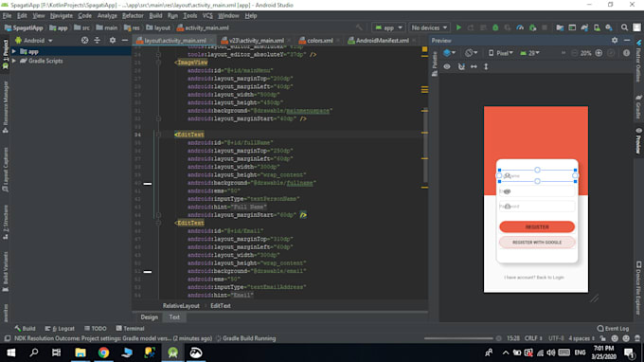This screenshot has height=362, width=644.
Task: Click REGISTER WITH GOOGLE in preview
Action: pyautogui.click(x=537, y=243)
